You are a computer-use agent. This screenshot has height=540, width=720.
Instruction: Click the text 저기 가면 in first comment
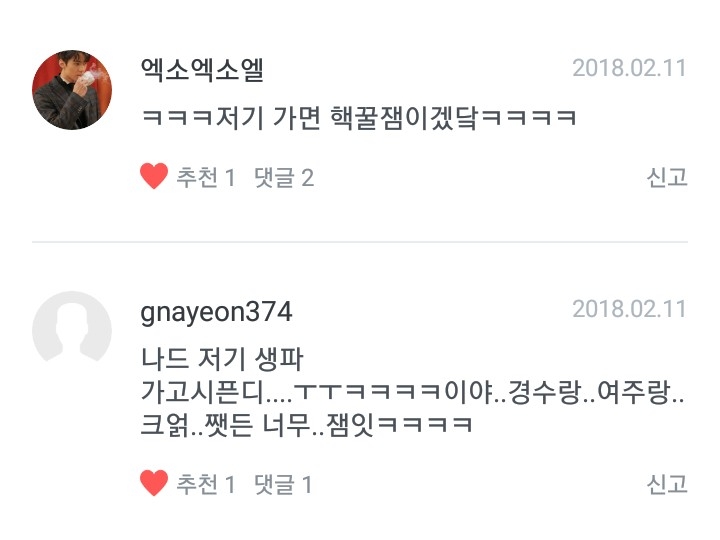tap(268, 118)
